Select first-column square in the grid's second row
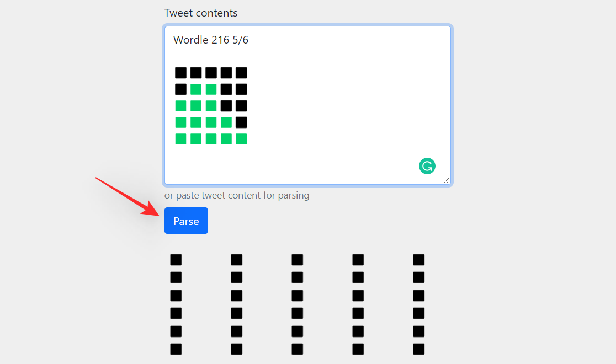This screenshot has height=364, width=616. (x=176, y=277)
